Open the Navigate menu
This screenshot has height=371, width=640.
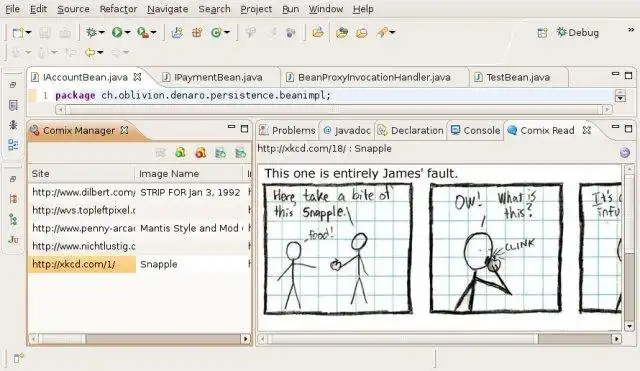[x=167, y=9]
